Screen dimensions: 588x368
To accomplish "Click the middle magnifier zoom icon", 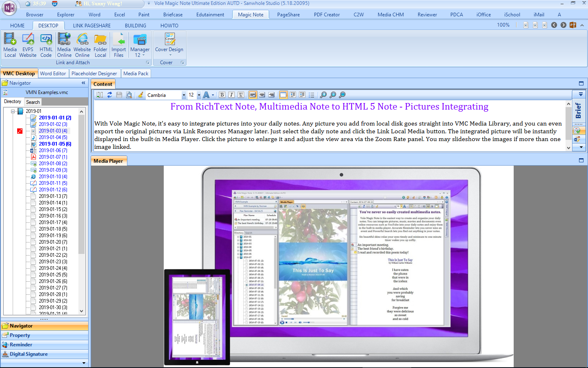I will 333,95.
